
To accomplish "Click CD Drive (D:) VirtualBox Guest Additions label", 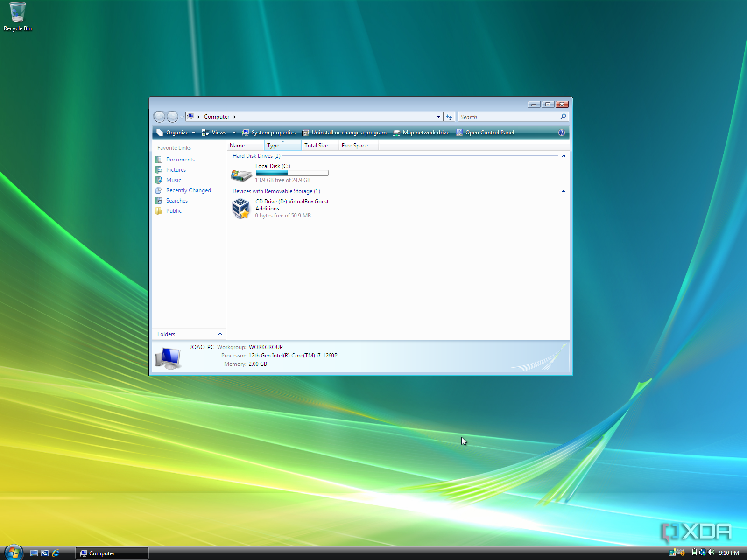I will [x=292, y=205].
